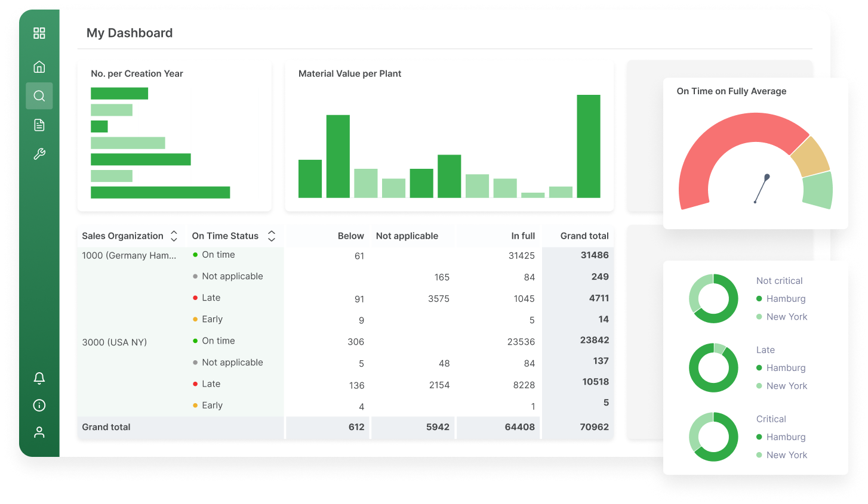Viewport: 868px width, 504px height.
Task: Toggle New York legend under Late
Action: 786,386
